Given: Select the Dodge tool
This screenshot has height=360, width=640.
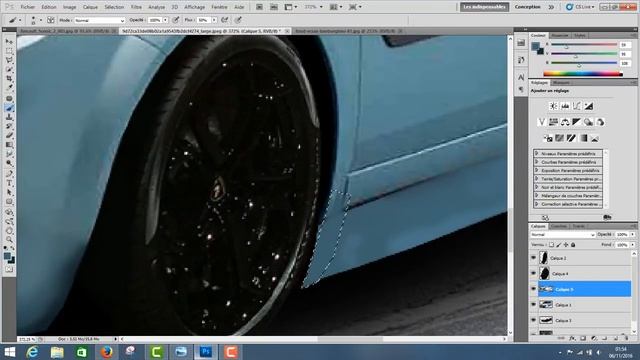Looking at the screenshot, I should coord(9,163).
